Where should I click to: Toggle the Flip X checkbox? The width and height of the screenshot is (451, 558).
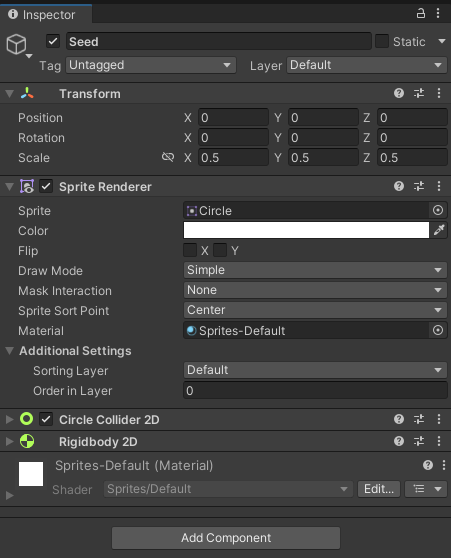tap(190, 250)
